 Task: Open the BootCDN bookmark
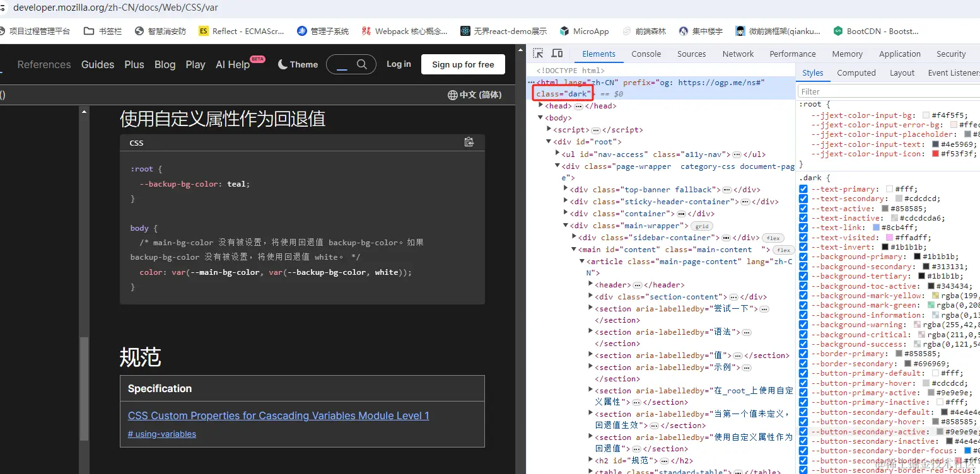point(877,31)
